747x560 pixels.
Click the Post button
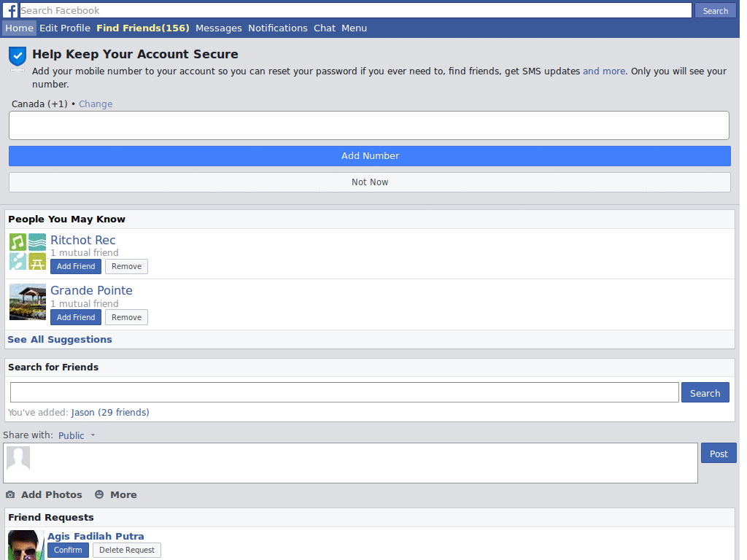[x=719, y=454]
